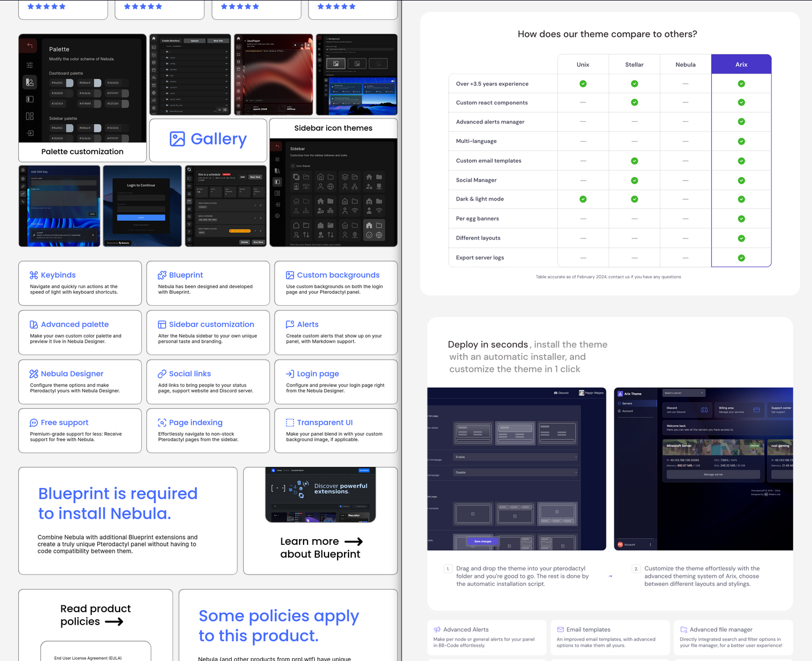Click Arix checkmark for Export server logs

(741, 258)
